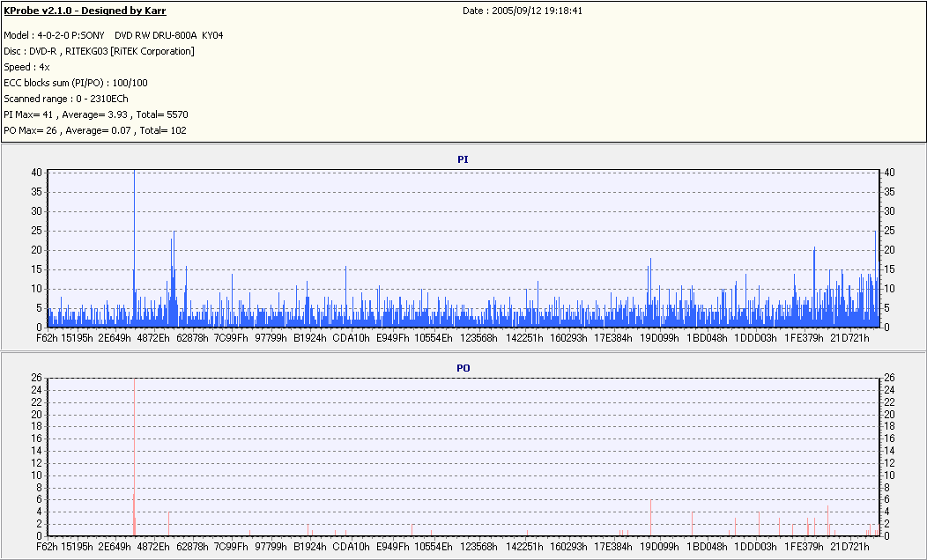Click the blue PI spike near 1FE379h
Screen dimensions: 927x560
pyautogui.click(x=814, y=282)
